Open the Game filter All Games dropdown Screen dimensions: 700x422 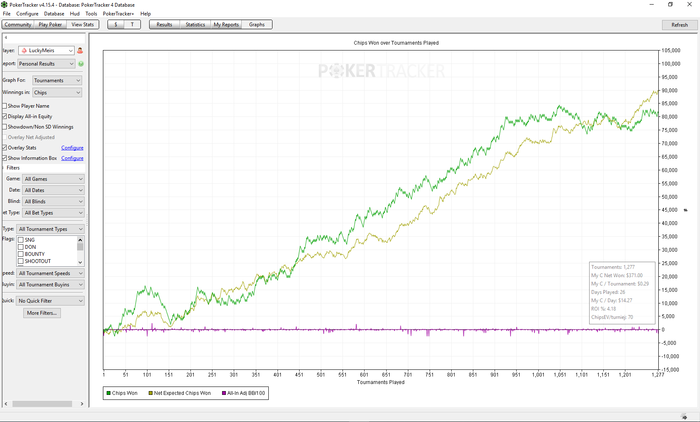pos(53,179)
